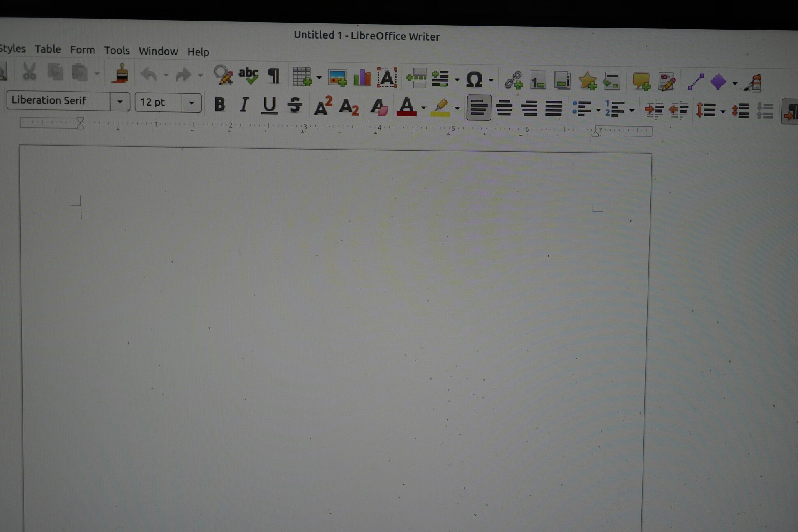Toggle Track Changes recording
Viewport: 798px width, 532px height.
tap(667, 82)
